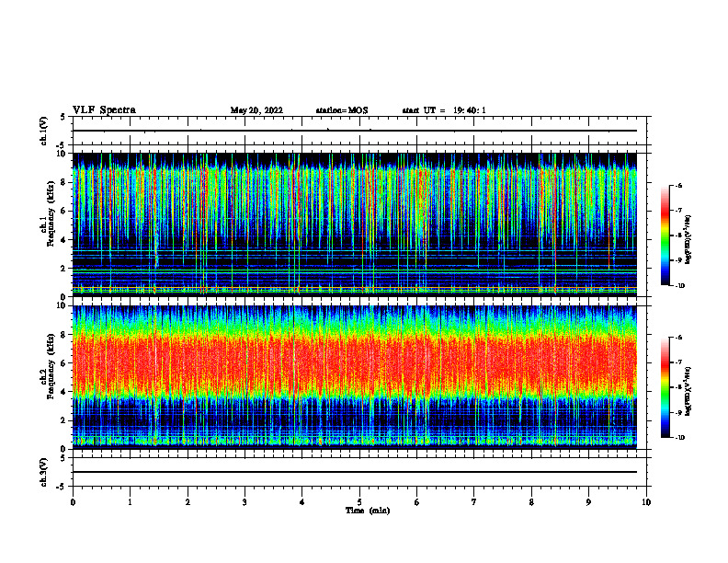Click the time axis tick label "0"
Viewport: 728px width, 563px height.
coord(73,502)
